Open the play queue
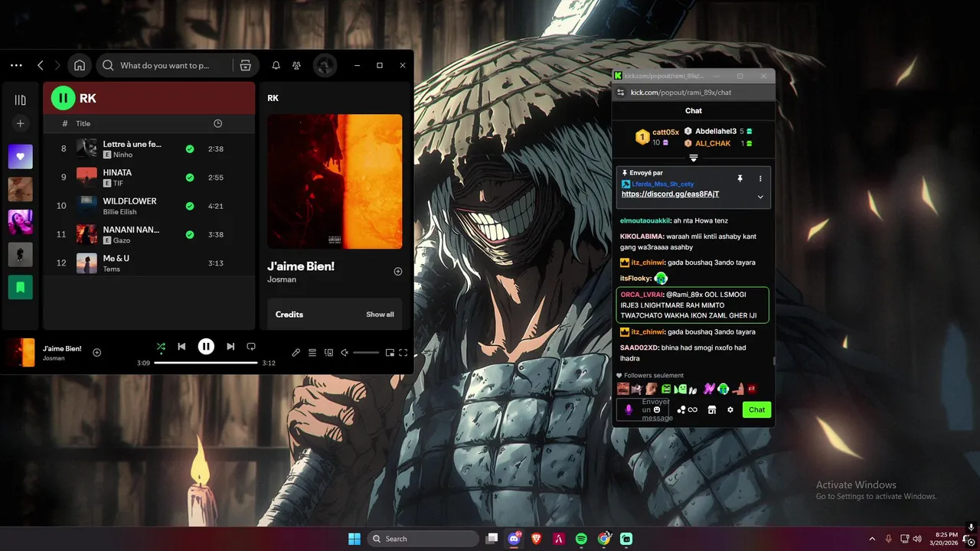 (x=312, y=353)
